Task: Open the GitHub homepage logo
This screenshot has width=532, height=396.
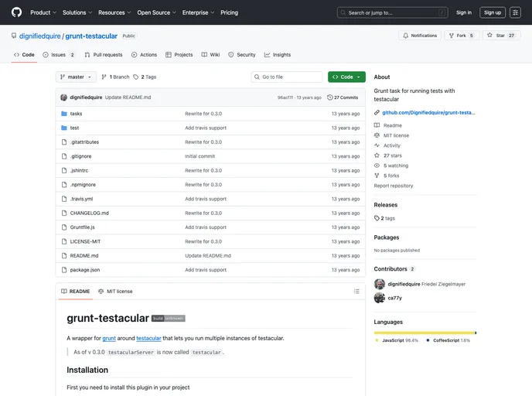Action: click(x=16, y=12)
